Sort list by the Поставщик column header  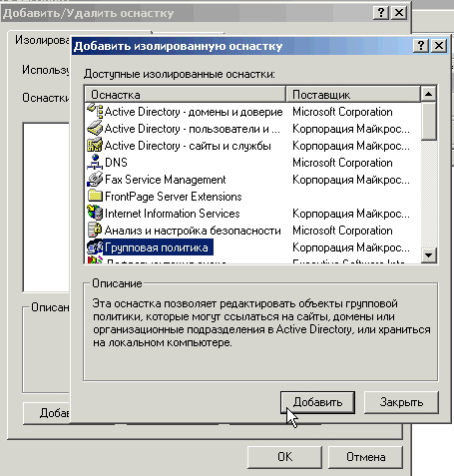pos(353,95)
